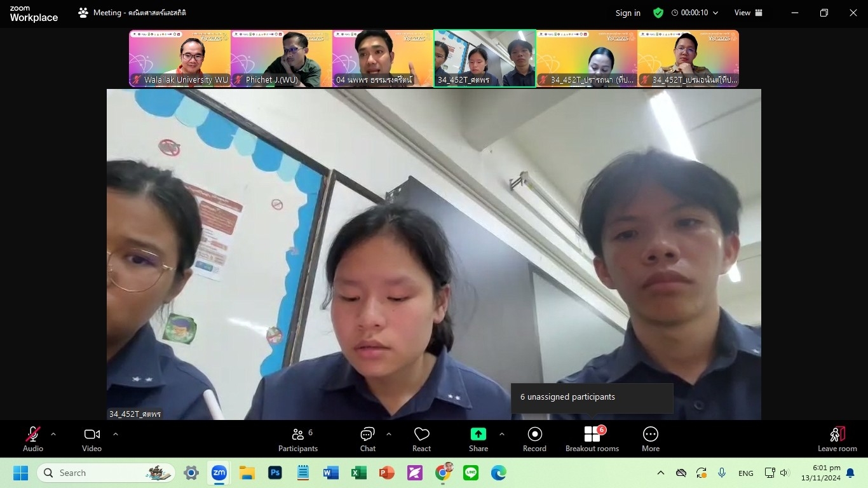The height and width of the screenshot is (488, 868).
Task: Expand video settings arrow
Action: point(115,434)
